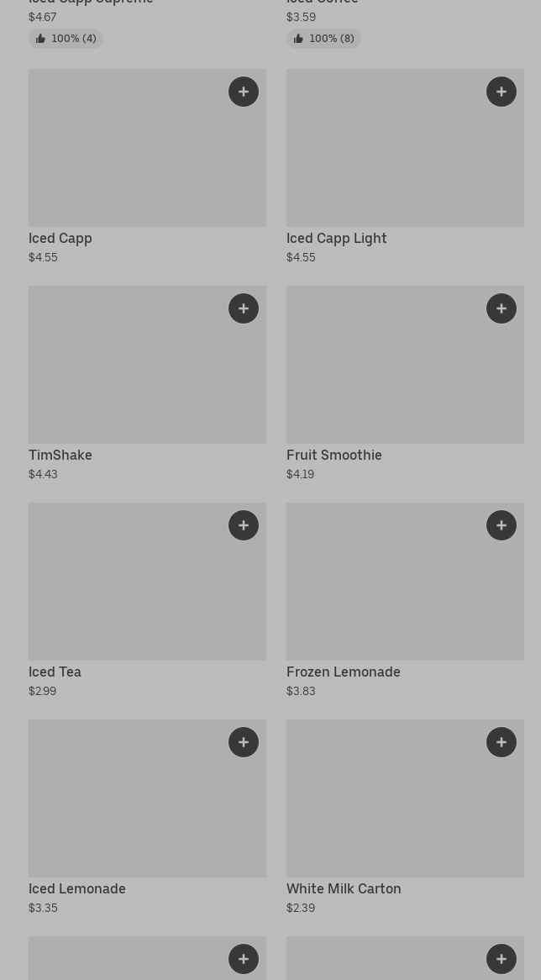Image resolution: width=541 pixels, height=980 pixels.
Task: Click the 100% (4) rating badge
Action: point(66,39)
